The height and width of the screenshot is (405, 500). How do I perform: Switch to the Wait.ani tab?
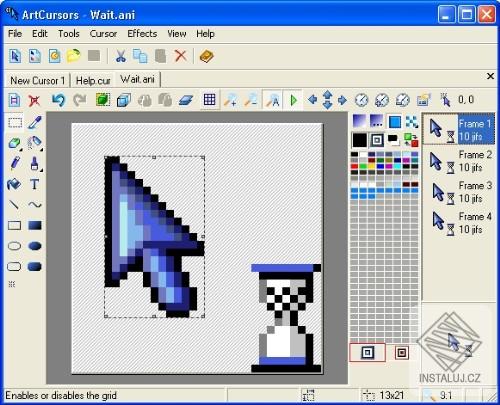[x=137, y=79]
